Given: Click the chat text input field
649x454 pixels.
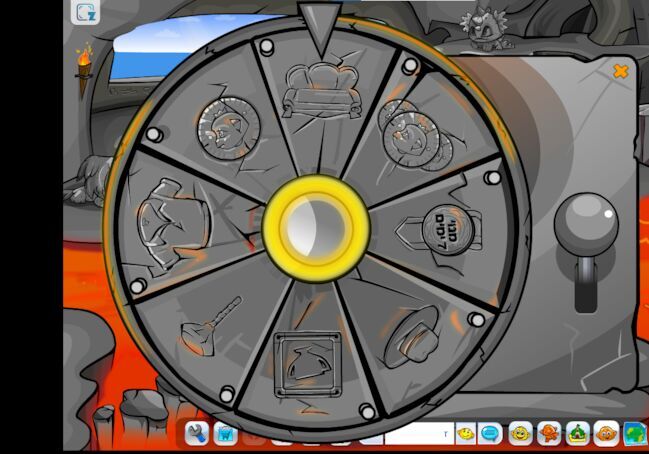Looking at the screenshot, I should 419,433.
